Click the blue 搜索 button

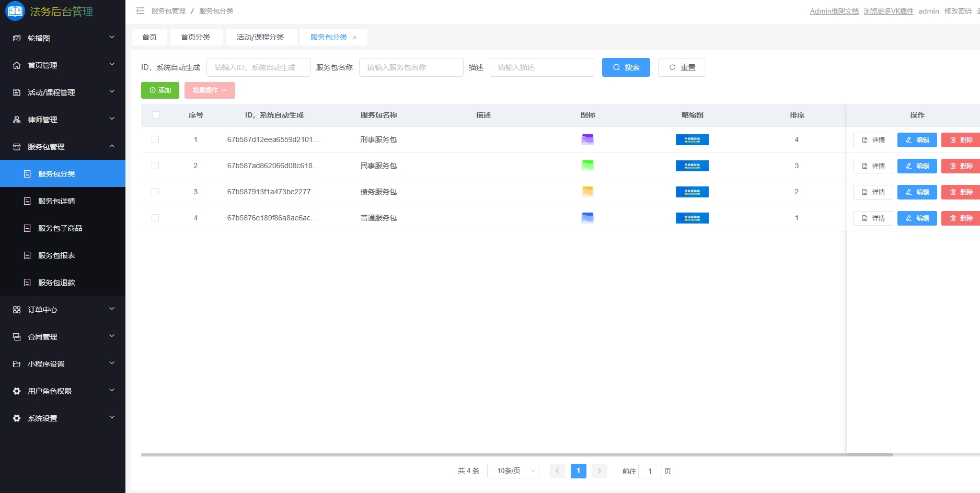626,67
